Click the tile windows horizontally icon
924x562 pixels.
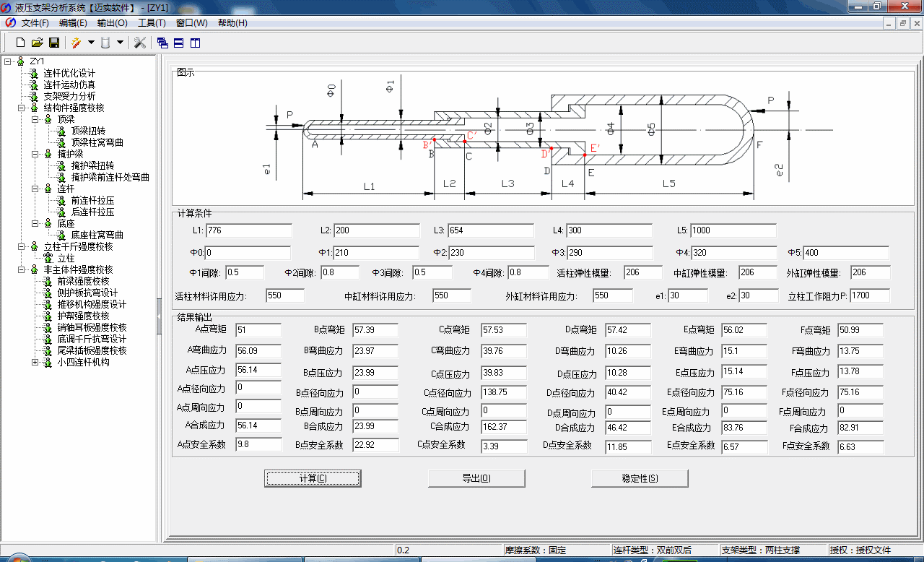[178, 43]
